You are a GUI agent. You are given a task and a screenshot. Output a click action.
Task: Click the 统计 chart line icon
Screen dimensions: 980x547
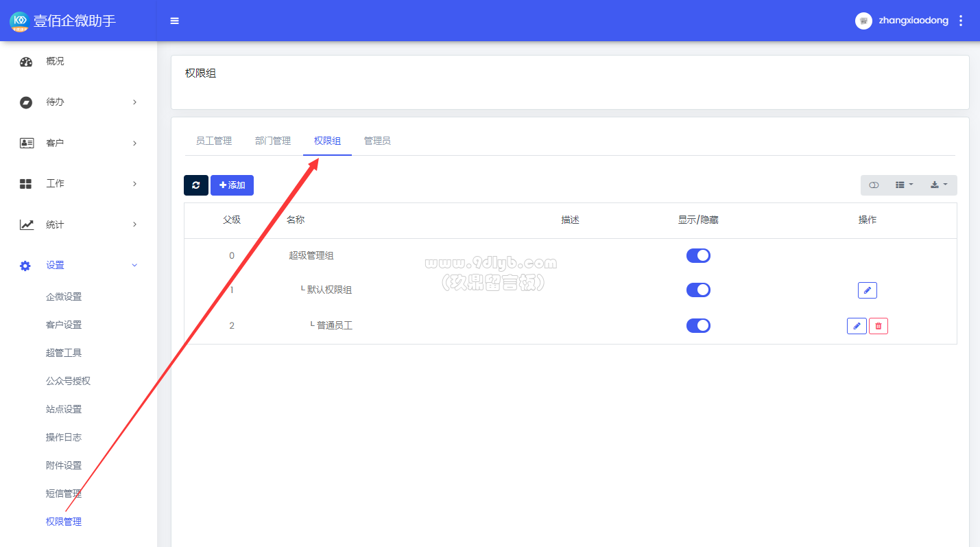coord(26,224)
